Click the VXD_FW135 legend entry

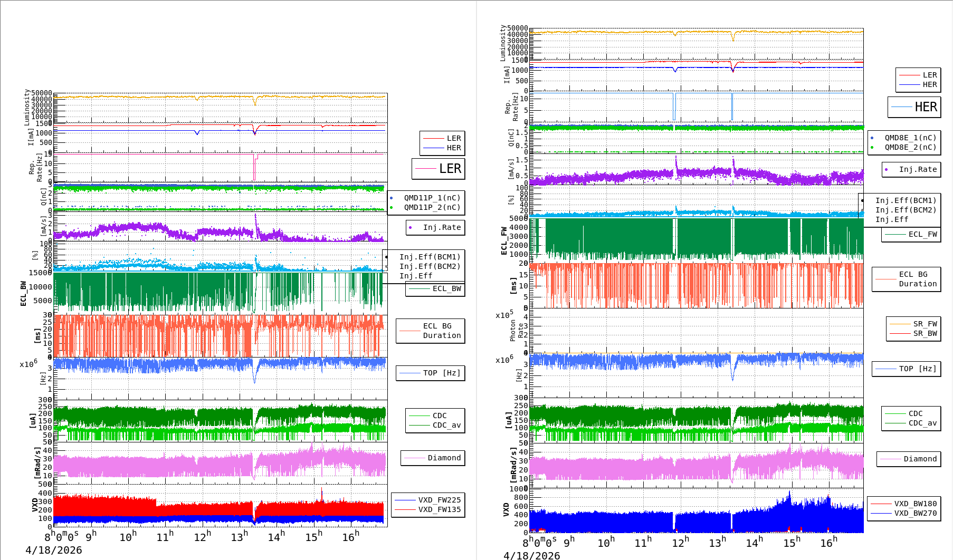click(439, 509)
